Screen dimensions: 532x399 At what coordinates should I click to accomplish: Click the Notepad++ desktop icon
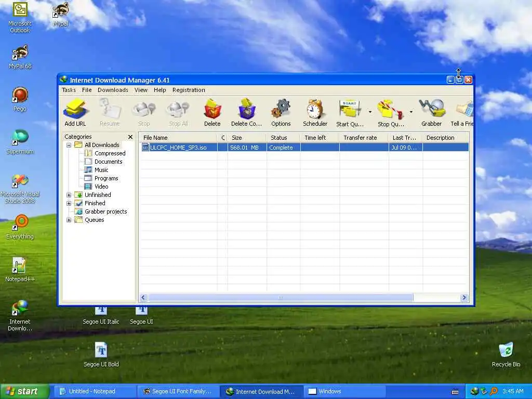(x=20, y=270)
